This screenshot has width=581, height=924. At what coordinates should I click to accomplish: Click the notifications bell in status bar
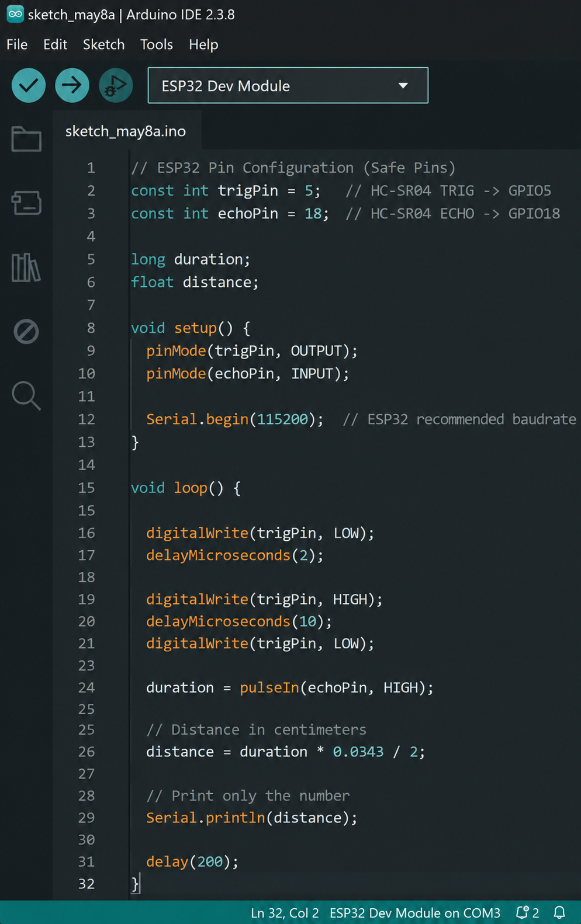pyautogui.click(x=559, y=912)
